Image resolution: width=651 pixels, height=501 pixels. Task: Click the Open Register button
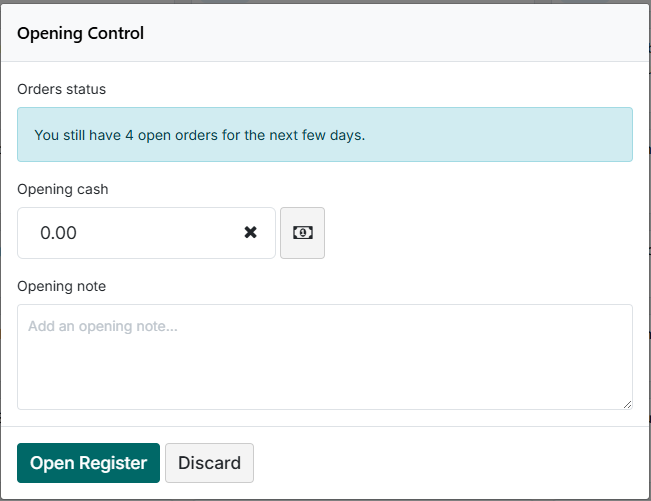(88, 463)
